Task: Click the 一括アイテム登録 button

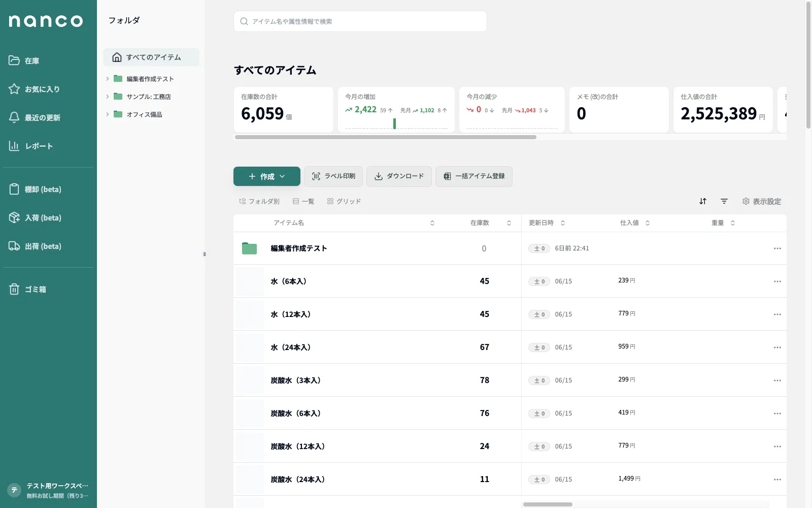Action: (474, 176)
